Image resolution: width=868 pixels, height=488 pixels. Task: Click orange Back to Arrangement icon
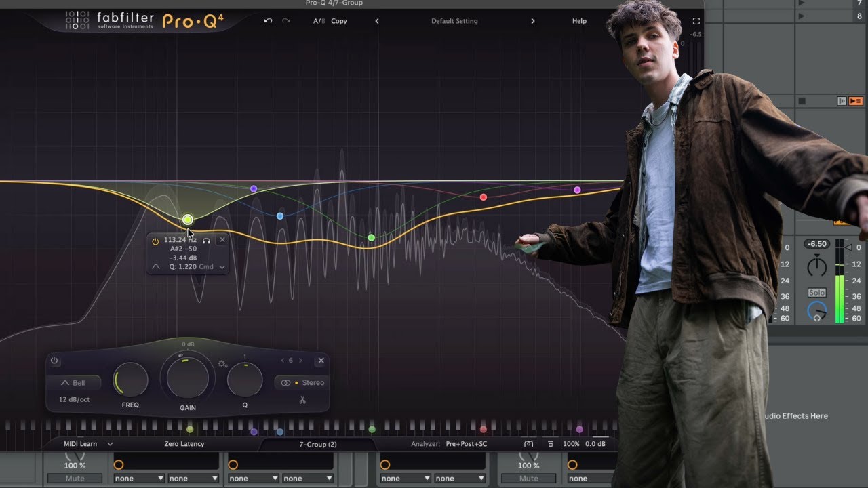[x=856, y=101]
